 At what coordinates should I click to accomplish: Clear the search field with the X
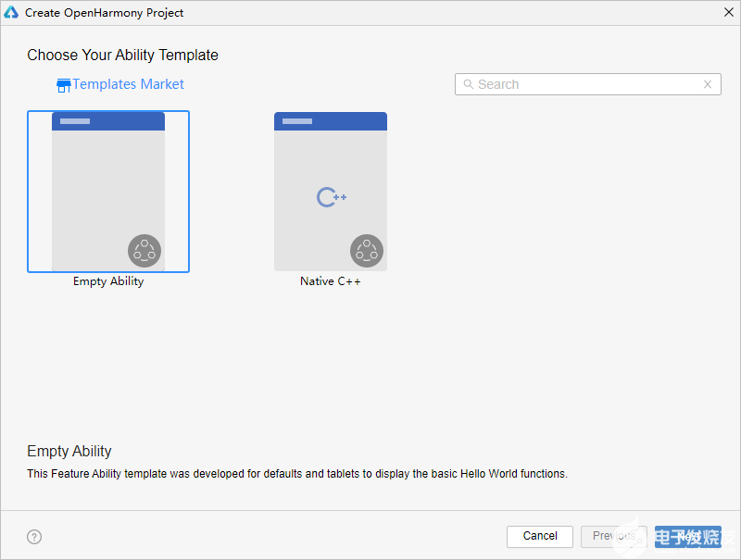tap(708, 84)
